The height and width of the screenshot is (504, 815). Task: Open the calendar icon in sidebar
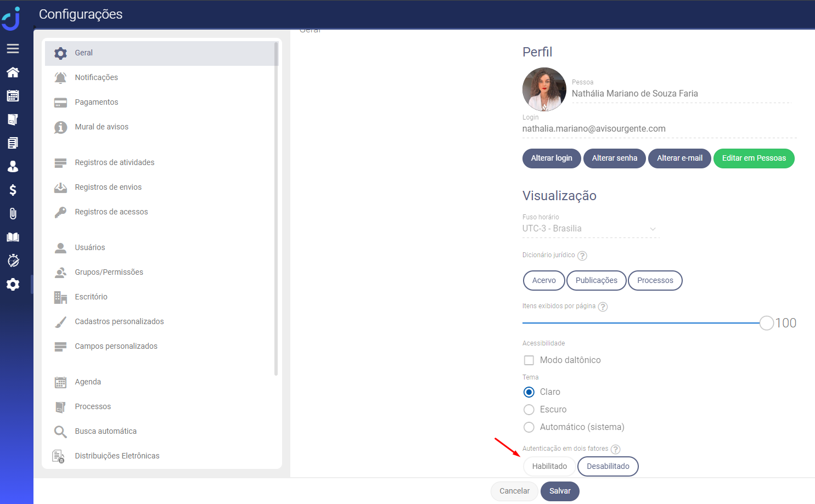pos(13,96)
